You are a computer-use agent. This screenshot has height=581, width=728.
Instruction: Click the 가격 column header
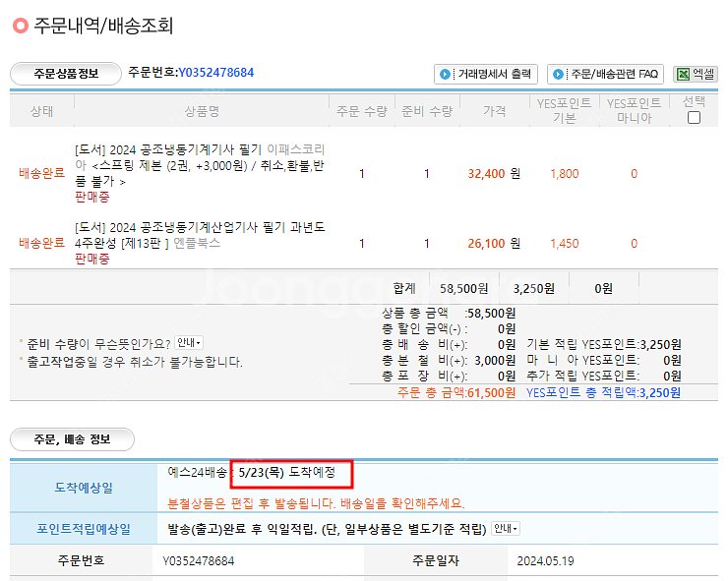(x=495, y=111)
